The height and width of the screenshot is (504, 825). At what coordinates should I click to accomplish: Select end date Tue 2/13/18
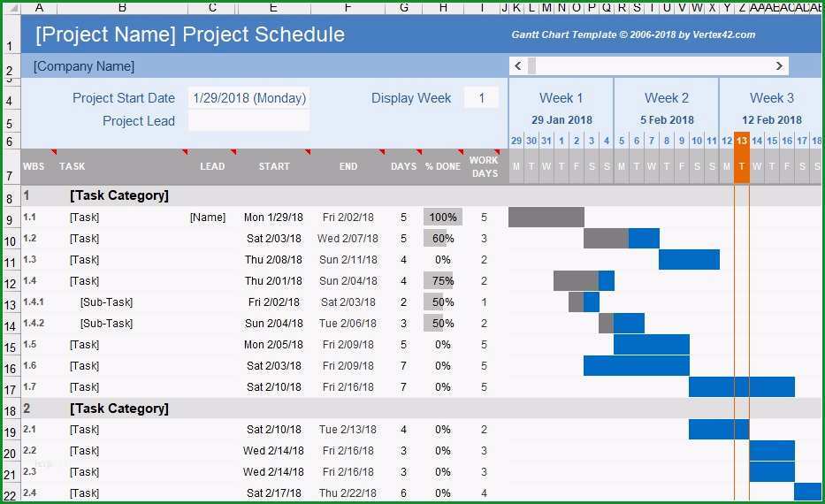[x=348, y=430]
